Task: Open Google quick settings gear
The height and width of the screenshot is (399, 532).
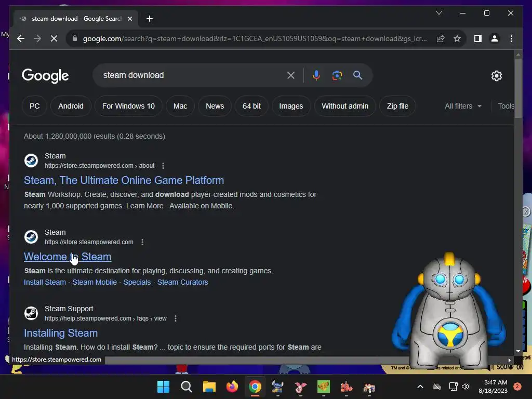Action: click(496, 76)
